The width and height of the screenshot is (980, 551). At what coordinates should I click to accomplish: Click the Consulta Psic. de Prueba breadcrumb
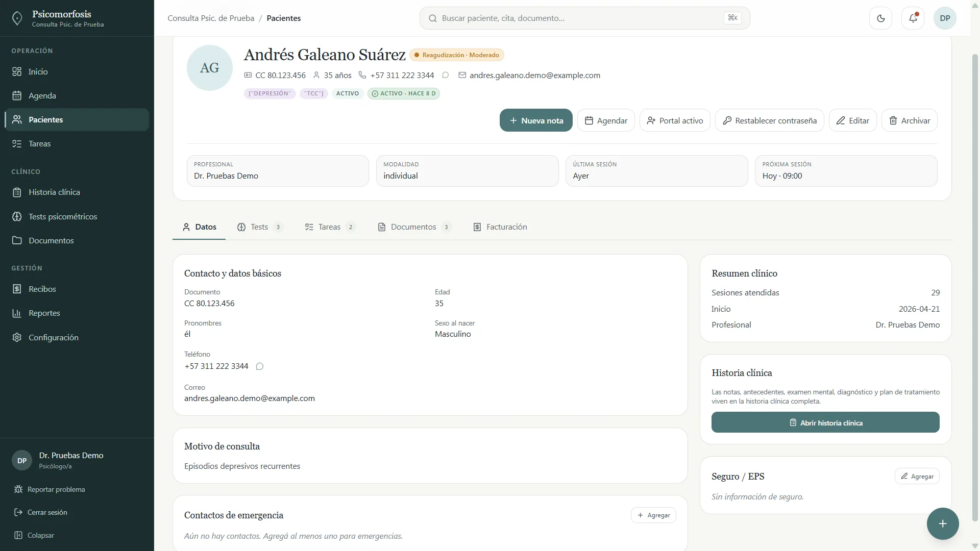[211, 18]
